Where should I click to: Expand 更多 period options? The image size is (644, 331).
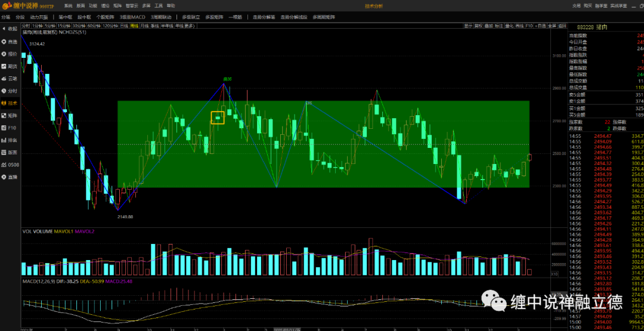[x=190, y=26]
